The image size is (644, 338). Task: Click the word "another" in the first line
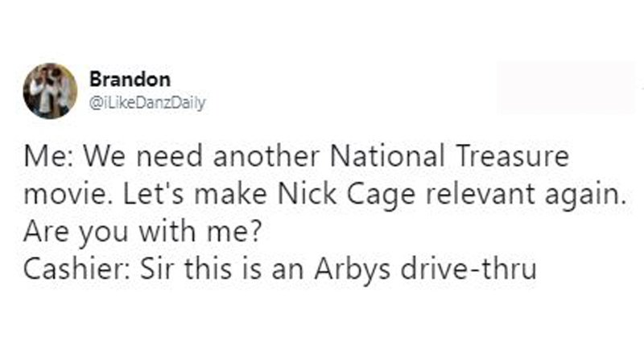[x=225, y=158]
